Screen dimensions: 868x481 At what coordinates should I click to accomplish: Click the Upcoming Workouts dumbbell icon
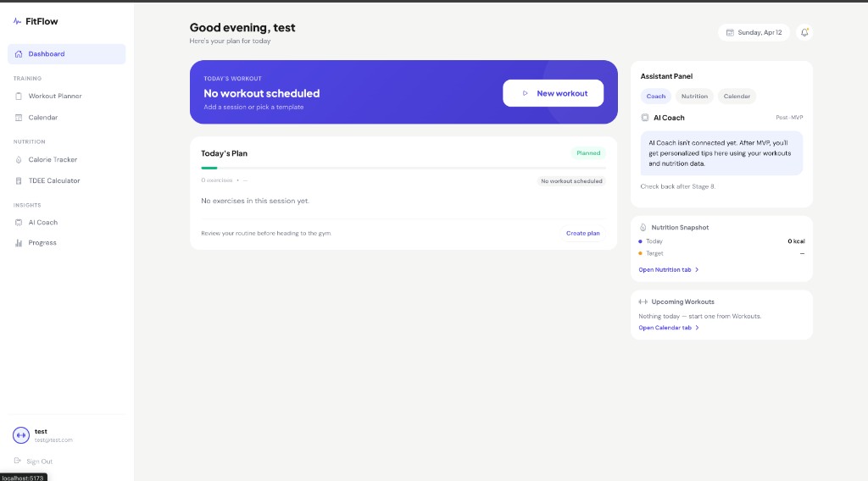[643, 301]
